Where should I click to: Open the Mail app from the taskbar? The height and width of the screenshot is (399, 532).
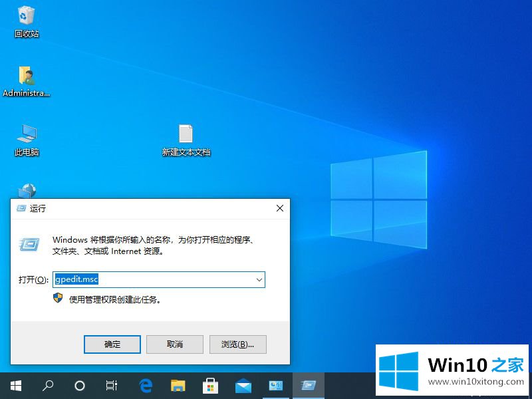point(243,385)
